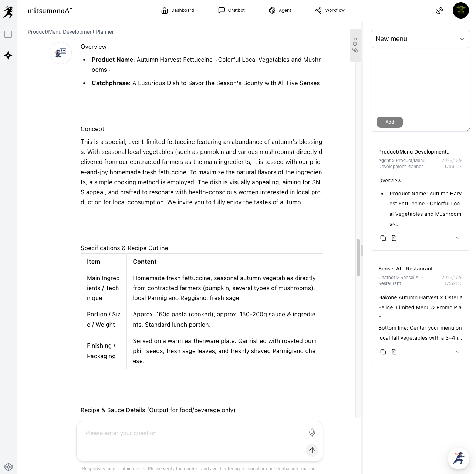Screen dimensions: 476x474
Task: Open the Agent menu item
Action: pyautogui.click(x=280, y=10)
